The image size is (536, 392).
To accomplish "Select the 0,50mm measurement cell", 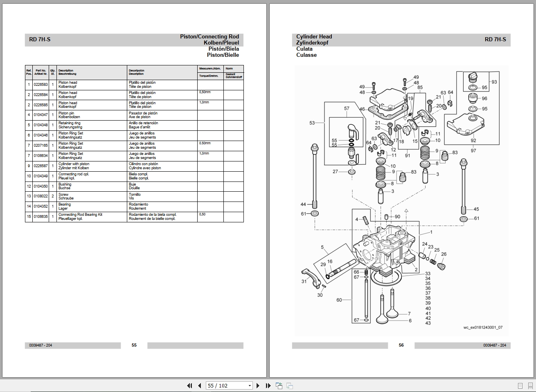I will [204, 92].
